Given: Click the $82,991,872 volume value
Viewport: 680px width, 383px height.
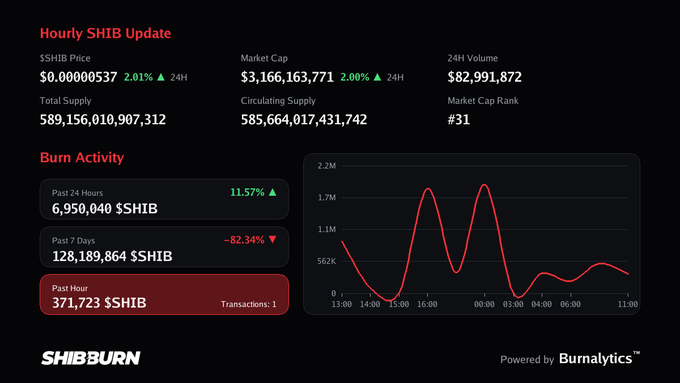Looking at the screenshot, I should pos(484,77).
